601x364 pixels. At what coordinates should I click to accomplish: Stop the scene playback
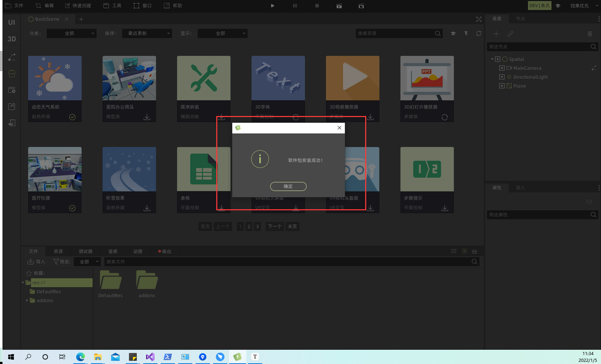point(317,6)
